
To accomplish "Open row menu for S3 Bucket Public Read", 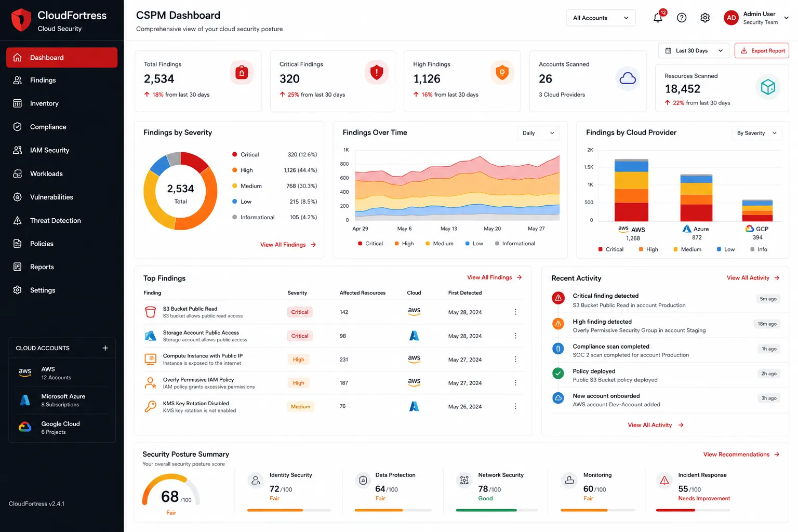I will pos(515,312).
